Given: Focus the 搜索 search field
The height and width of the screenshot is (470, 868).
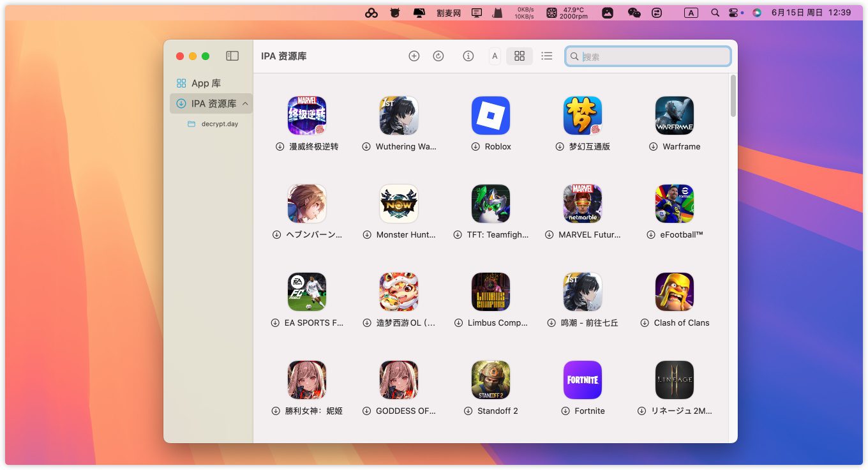Looking at the screenshot, I should click(648, 56).
